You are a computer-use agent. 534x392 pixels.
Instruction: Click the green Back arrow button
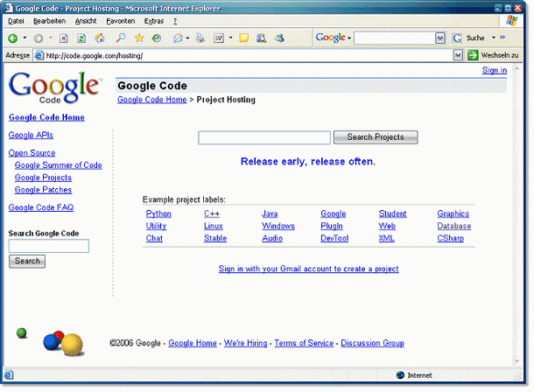[13, 38]
